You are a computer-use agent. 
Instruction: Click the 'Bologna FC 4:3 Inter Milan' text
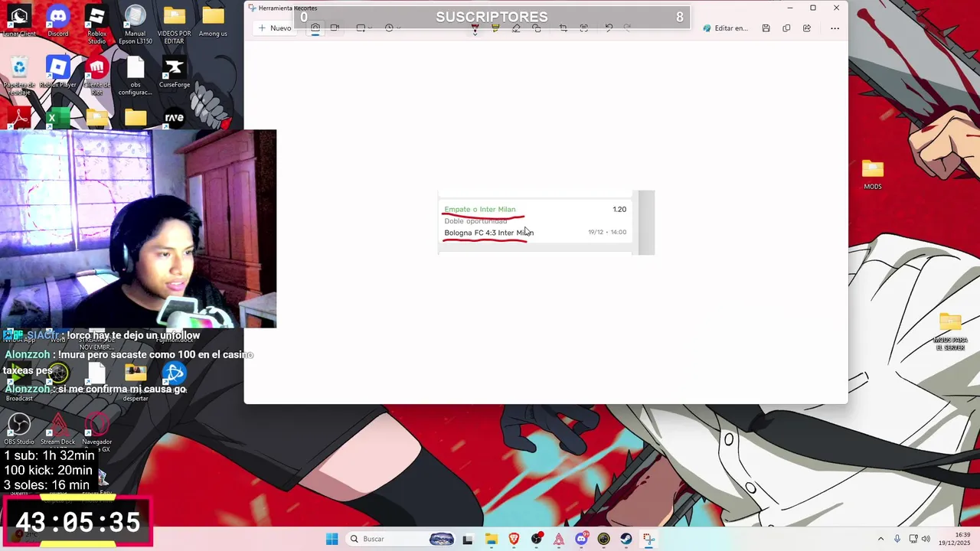coord(488,233)
